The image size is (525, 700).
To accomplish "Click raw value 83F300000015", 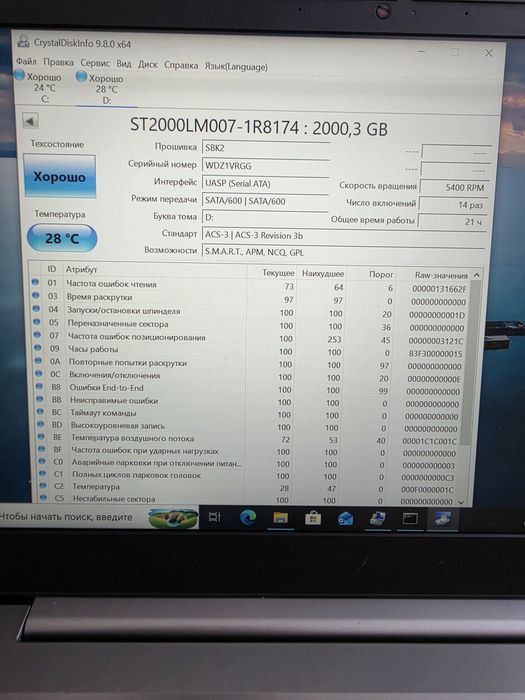I will [436, 354].
